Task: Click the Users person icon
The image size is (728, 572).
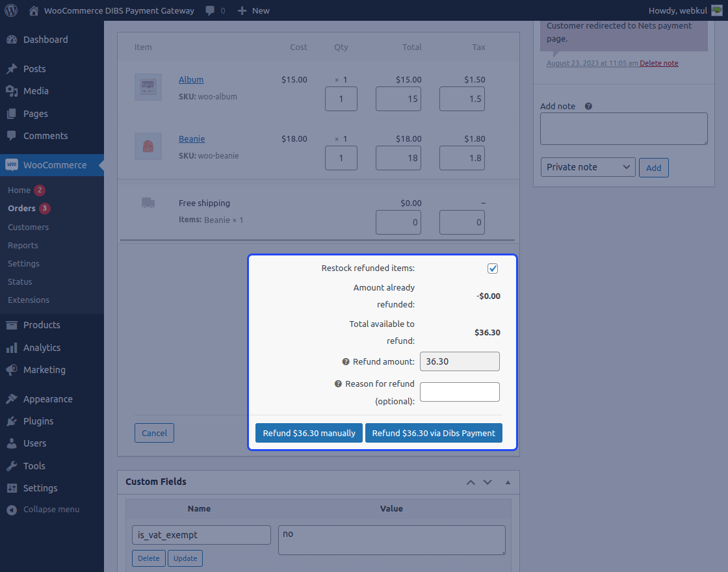Action: tap(12, 443)
